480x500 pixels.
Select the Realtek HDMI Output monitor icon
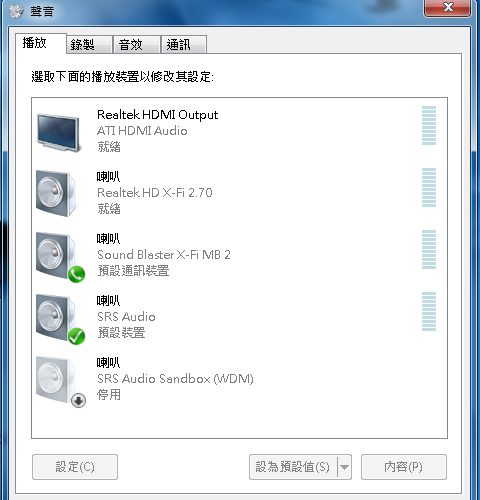(x=59, y=133)
